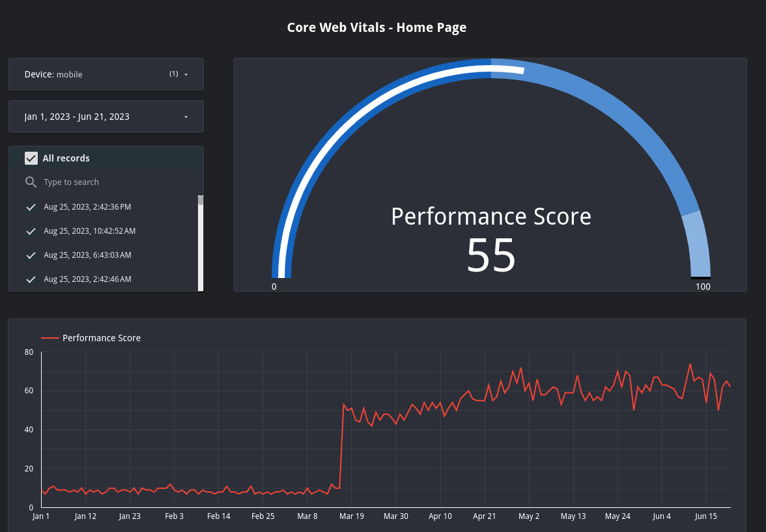Click the gauge minimum label 0
Screen dimensions: 766x532
pos(274,287)
